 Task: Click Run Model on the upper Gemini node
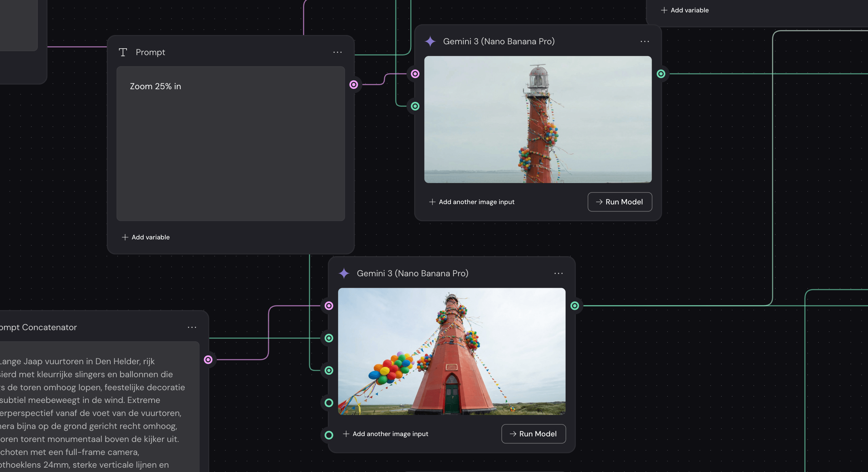620,202
